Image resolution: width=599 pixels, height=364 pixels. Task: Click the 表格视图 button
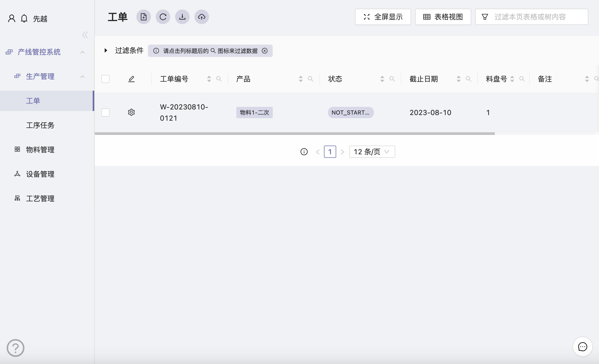(443, 17)
